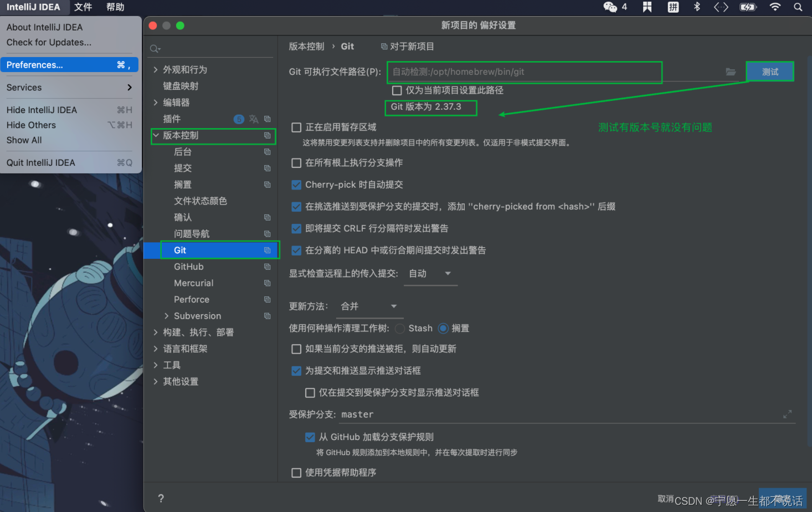The height and width of the screenshot is (512, 812).
Task: Click the 测试 button to test Git
Action: coord(770,72)
